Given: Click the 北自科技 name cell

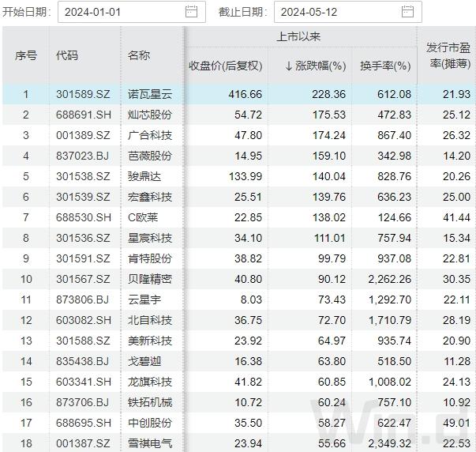Looking at the screenshot, I should tap(150, 320).
